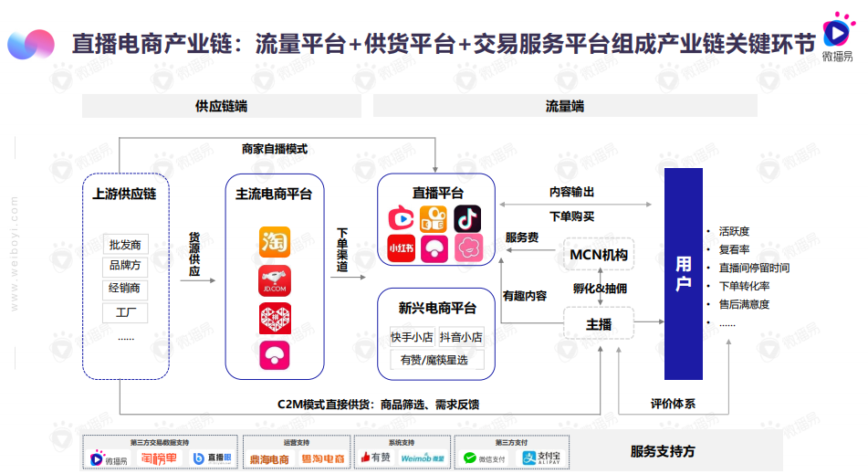Click the 内容输出 label
Viewport: 868px width, 474px height.
(572, 192)
